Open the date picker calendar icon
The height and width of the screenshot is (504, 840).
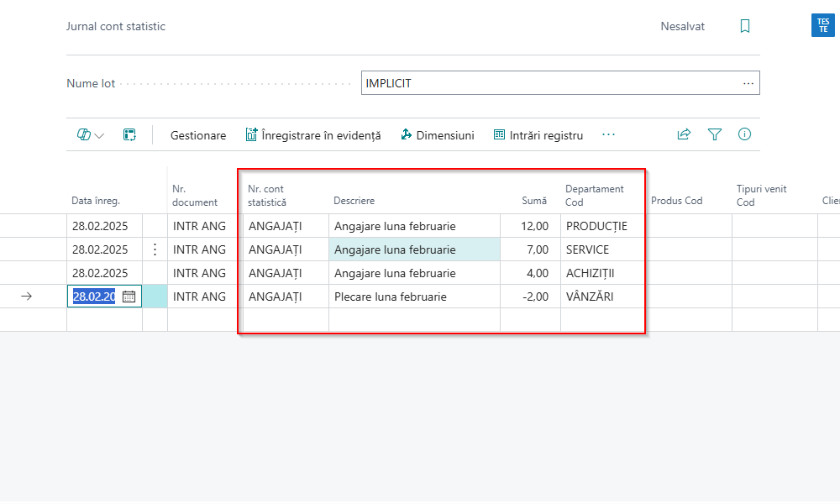pyautogui.click(x=129, y=297)
